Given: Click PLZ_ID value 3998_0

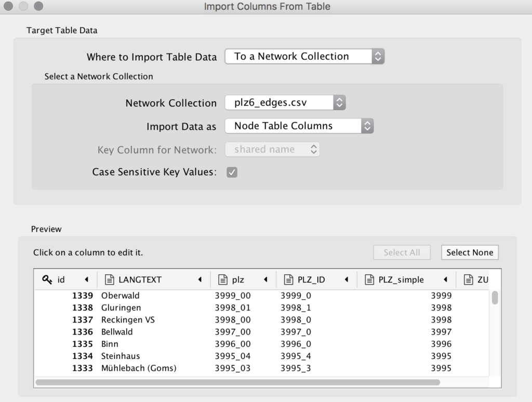Looking at the screenshot, I should (296, 320).
